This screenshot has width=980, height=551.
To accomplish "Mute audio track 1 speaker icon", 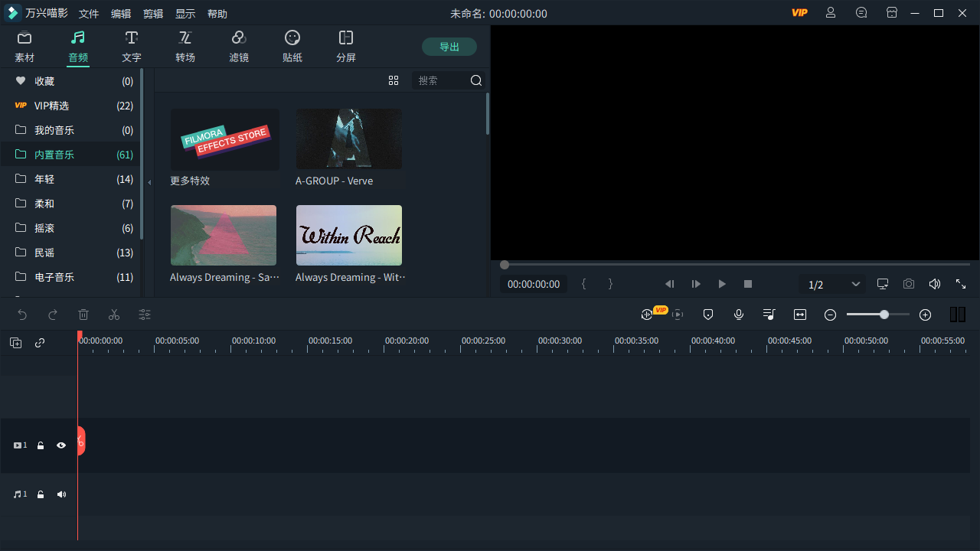I will (61, 494).
